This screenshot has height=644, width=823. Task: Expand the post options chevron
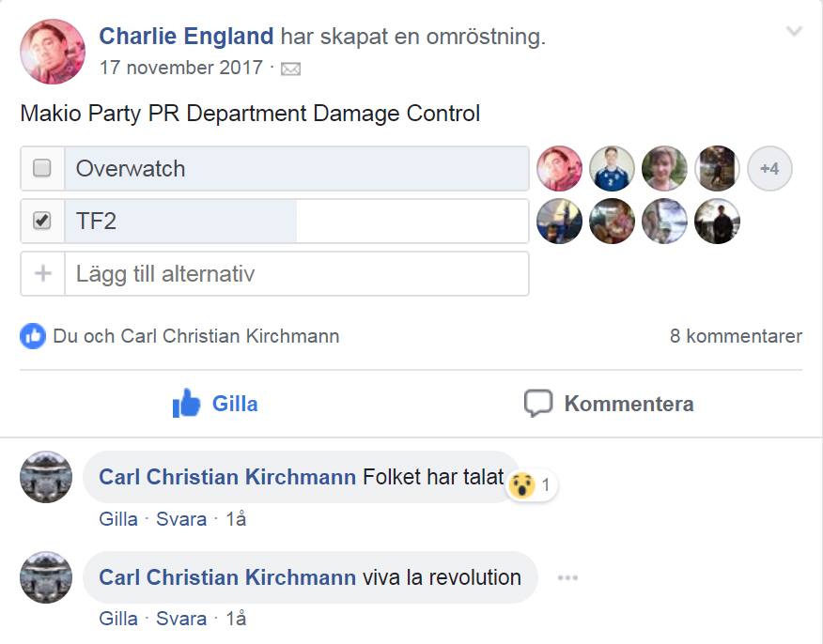click(795, 32)
